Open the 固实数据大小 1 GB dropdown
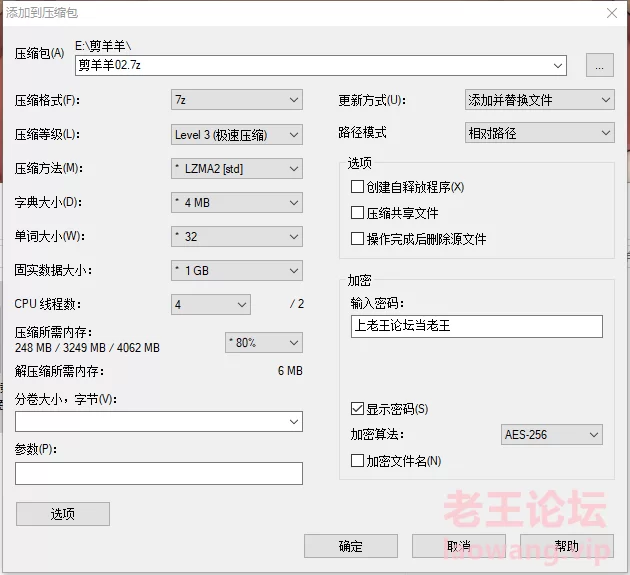630x575 pixels. point(237,270)
